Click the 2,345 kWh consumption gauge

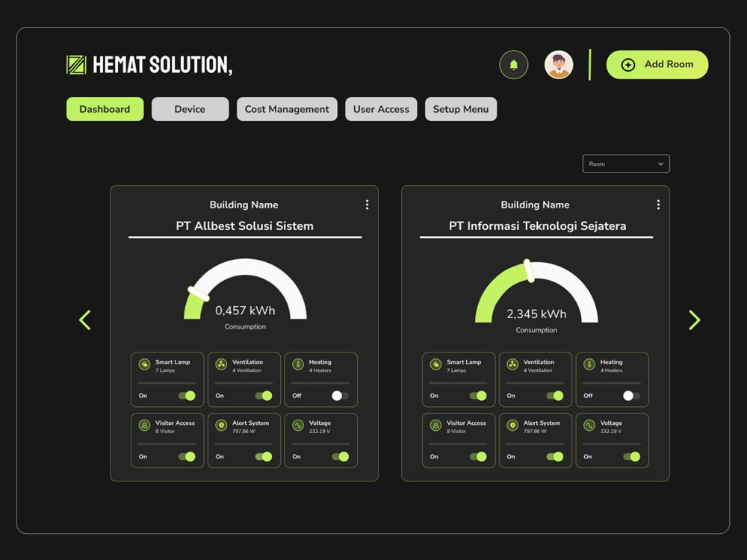point(536,291)
